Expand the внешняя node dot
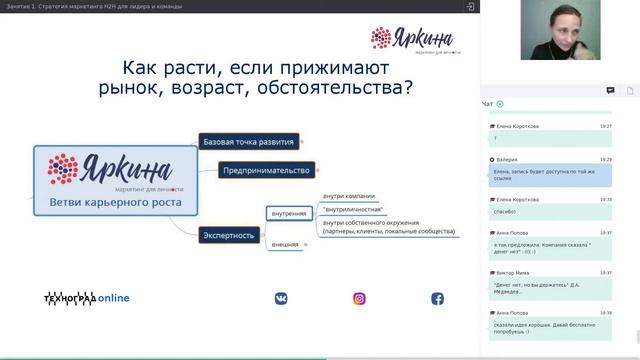The image size is (640, 360). click(x=306, y=244)
